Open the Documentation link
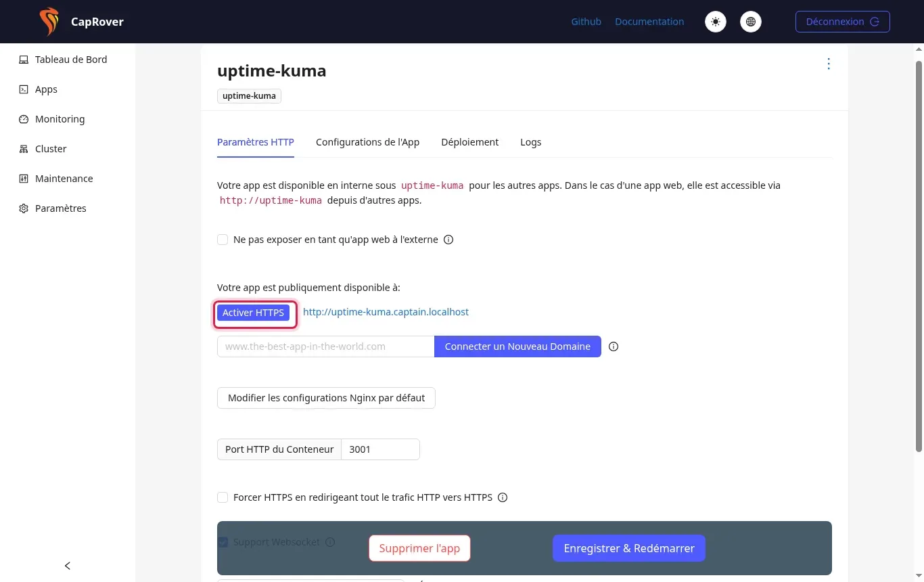Viewport: 924px width, 582px height. (649, 22)
